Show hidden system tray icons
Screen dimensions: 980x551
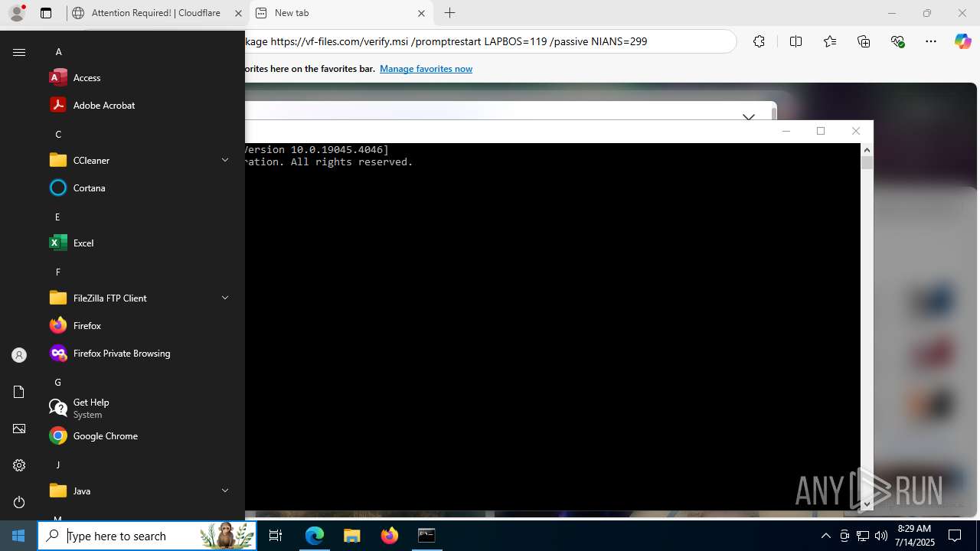[825, 536]
